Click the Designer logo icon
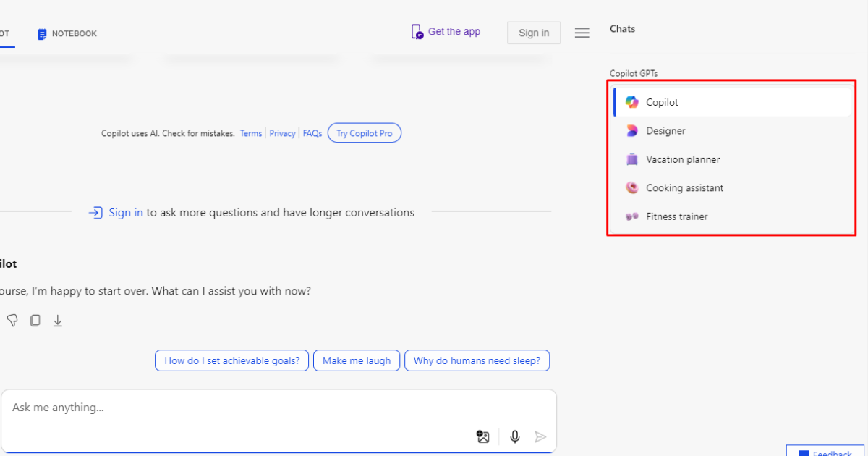The width and height of the screenshot is (868, 456). [x=632, y=131]
